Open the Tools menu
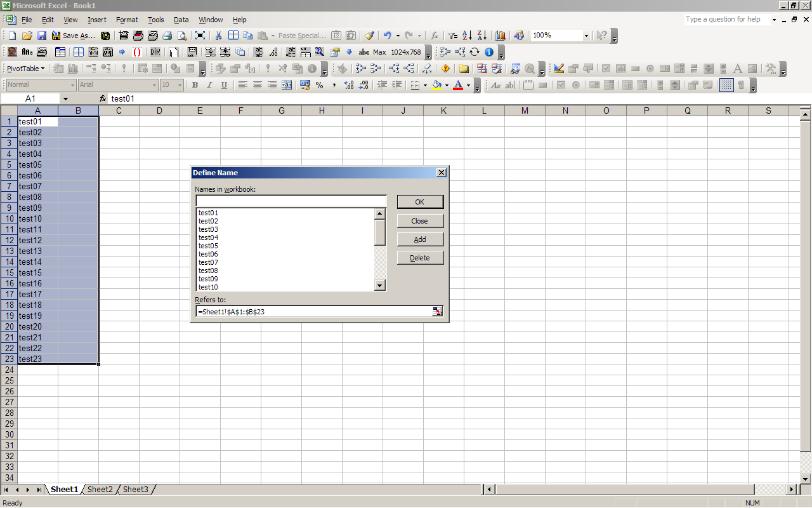 point(156,20)
